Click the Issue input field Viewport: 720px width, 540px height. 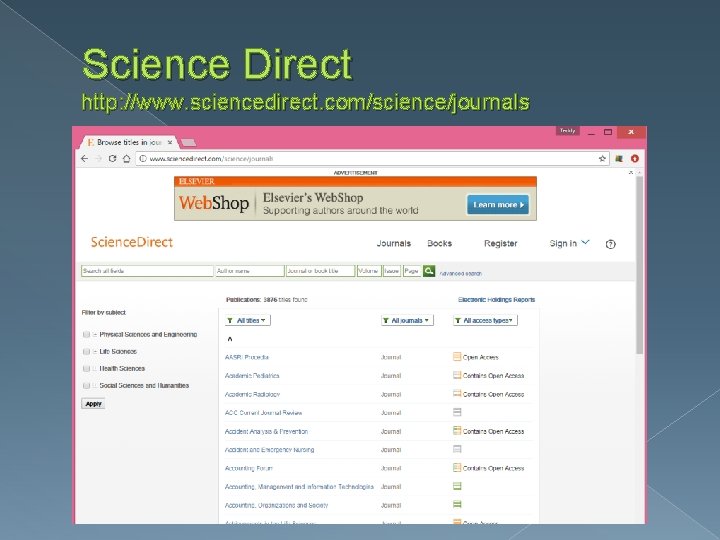click(392, 271)
